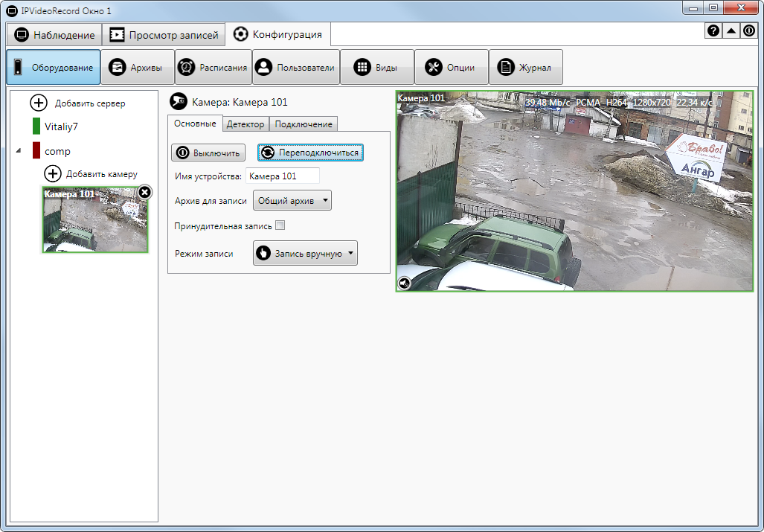This screenshot has width=764, height=532.
Task: Open the Режим записи dropdown
Action: point(305,253)
